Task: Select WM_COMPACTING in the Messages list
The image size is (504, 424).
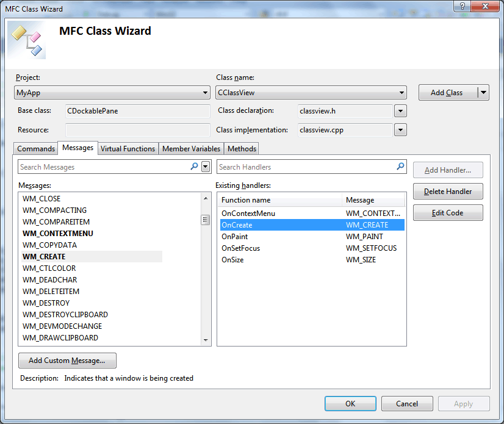Action: [x=54, y=210]
